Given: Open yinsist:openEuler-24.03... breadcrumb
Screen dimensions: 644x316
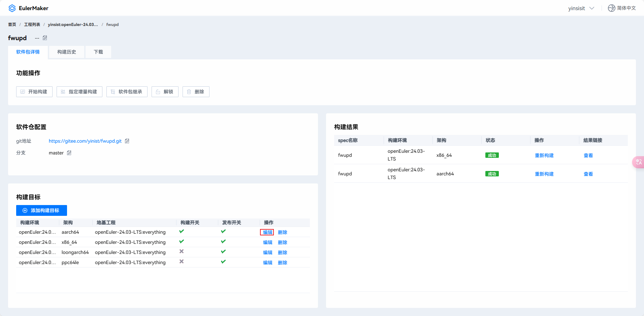Looking at the screenshot, I should pos(73,25).
